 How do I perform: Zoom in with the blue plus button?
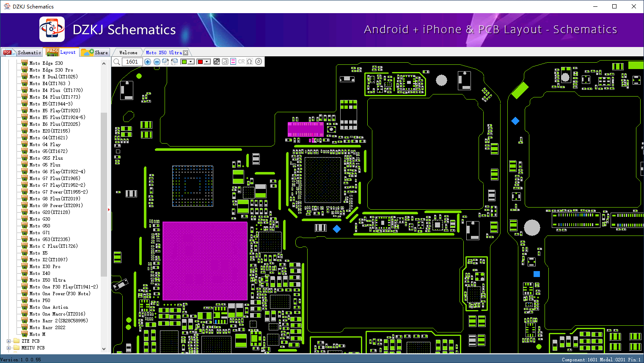148,62
